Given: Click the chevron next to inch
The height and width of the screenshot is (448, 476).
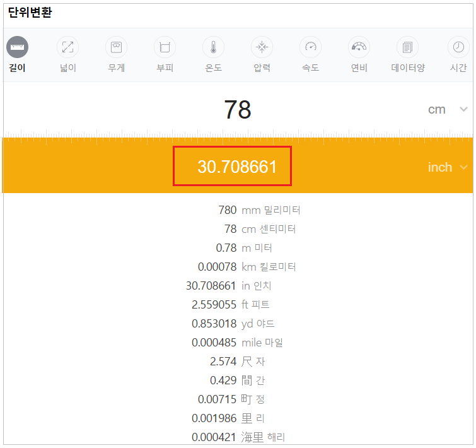Looking at the screenshot, I should click(x=463, y=167).
